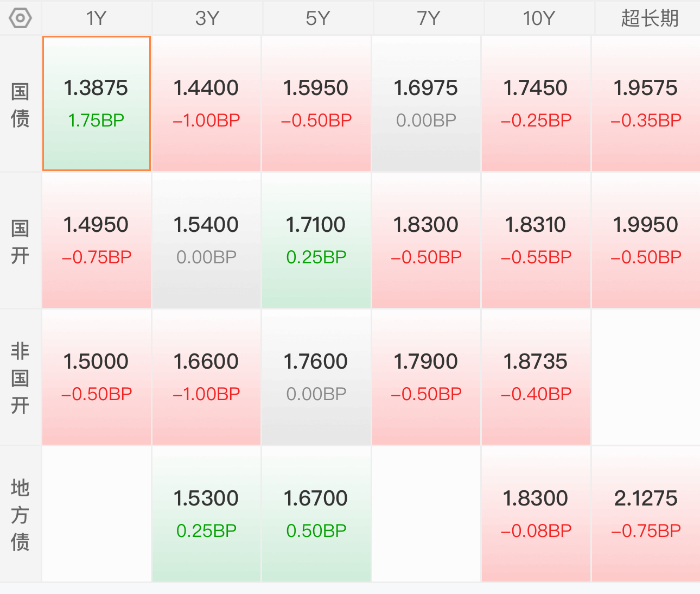Select the 非国开 row label
Image resolution: width=700 pixels, height=594 pixels.
tap(20, 378)
